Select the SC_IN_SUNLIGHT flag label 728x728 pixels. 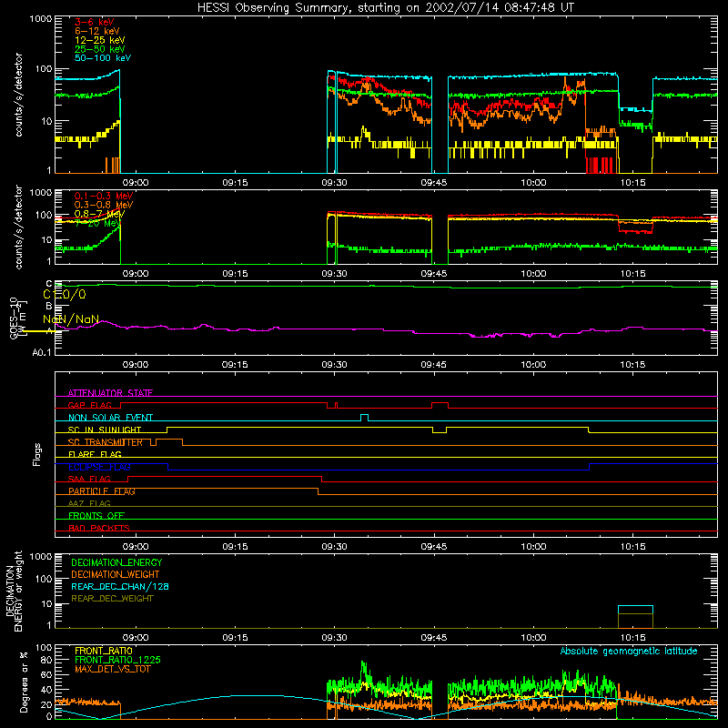pyautogui.click(x=105, y=430)
